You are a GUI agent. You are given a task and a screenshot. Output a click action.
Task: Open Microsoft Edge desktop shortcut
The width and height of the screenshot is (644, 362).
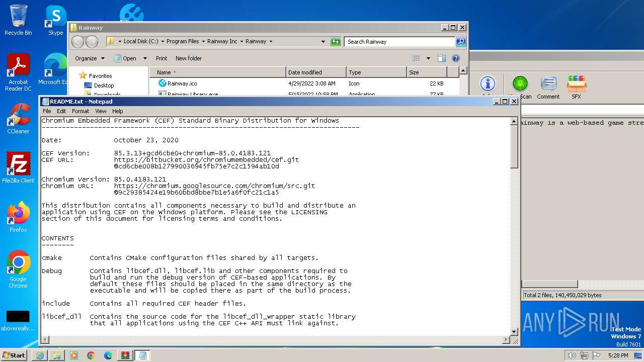point(53,69)
